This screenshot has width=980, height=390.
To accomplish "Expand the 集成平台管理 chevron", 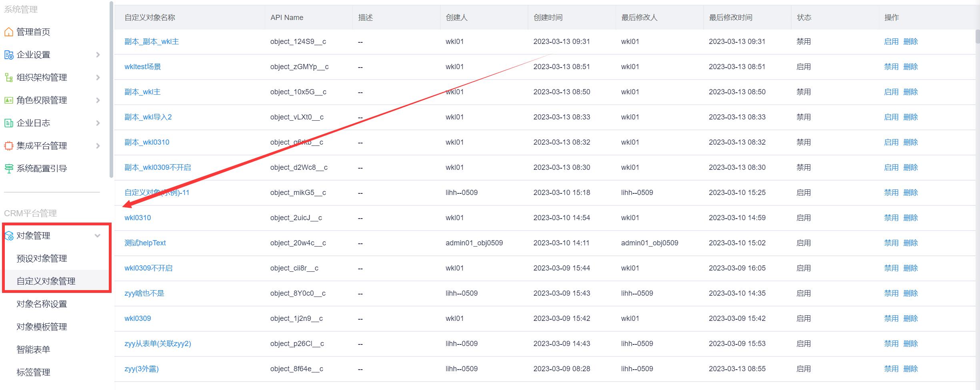I will 98,146.
